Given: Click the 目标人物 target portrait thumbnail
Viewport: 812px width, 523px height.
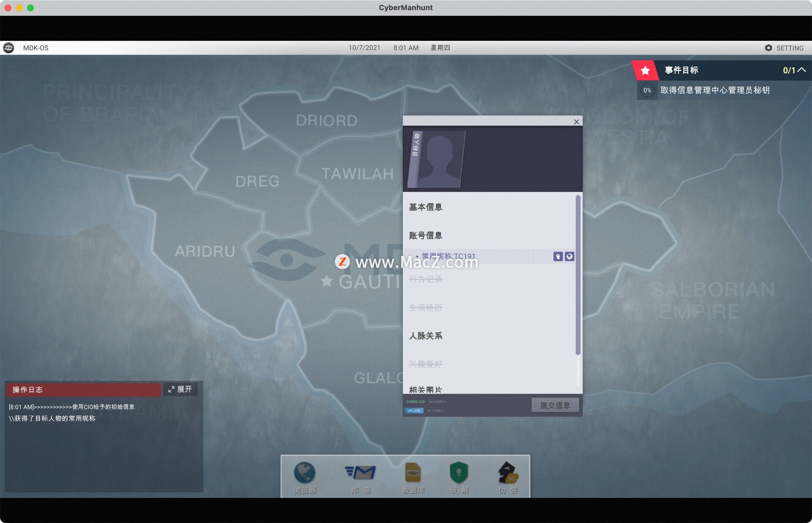Looking at the screenshot, I should click(436, 159).
